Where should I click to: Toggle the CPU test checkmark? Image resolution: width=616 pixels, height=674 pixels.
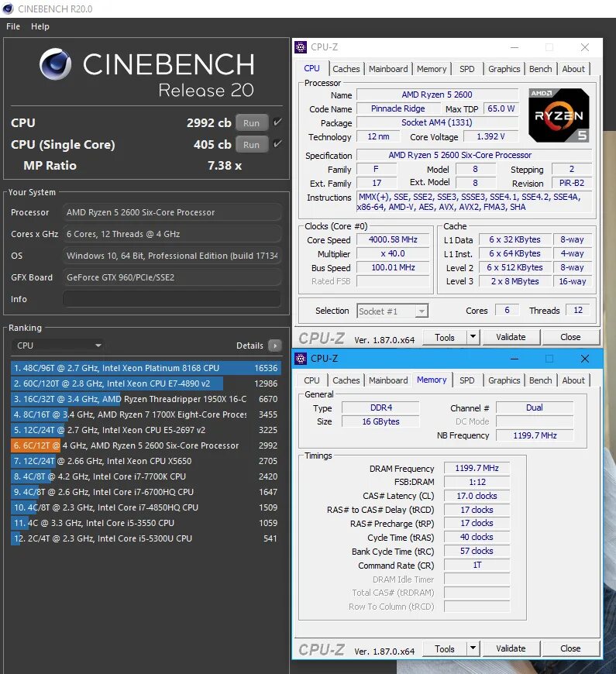coord(277,122)
